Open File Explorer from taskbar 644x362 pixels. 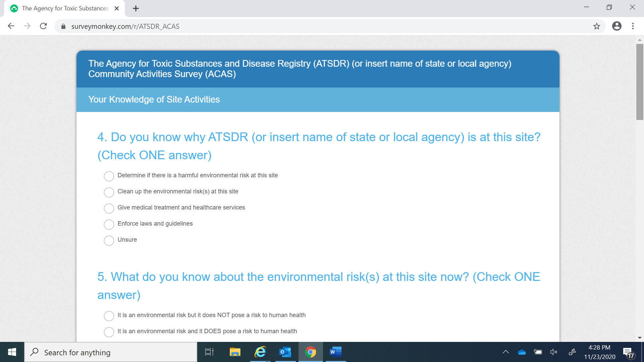point(235,352)
